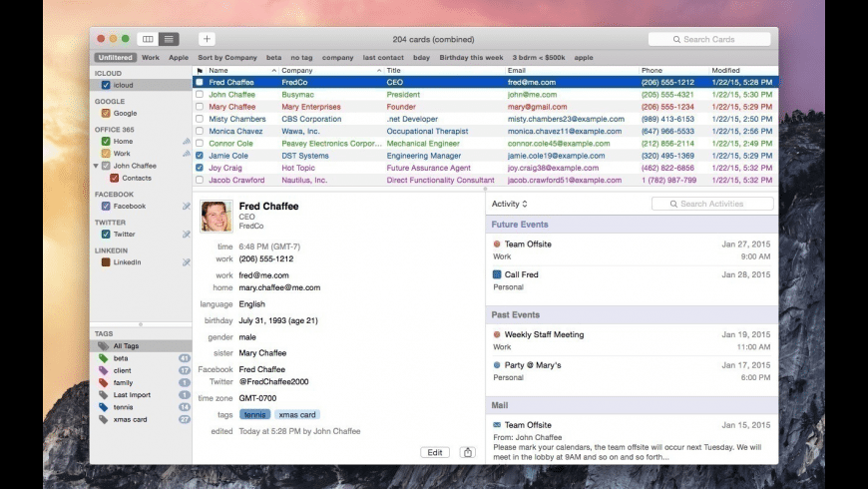Click the Edit button on contact card
868x489 pixels.
click(435, 452)
